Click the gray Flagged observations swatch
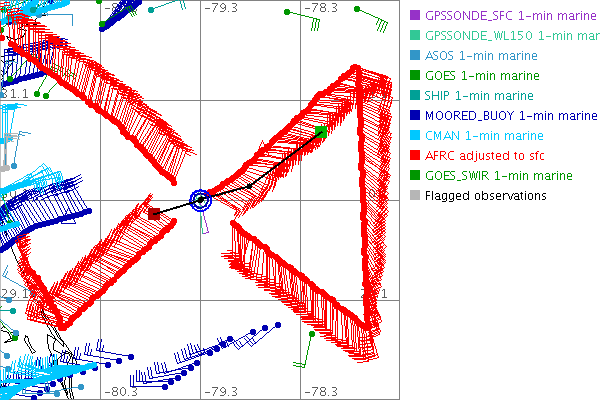 pyautogui.click(x=416, y=196)
